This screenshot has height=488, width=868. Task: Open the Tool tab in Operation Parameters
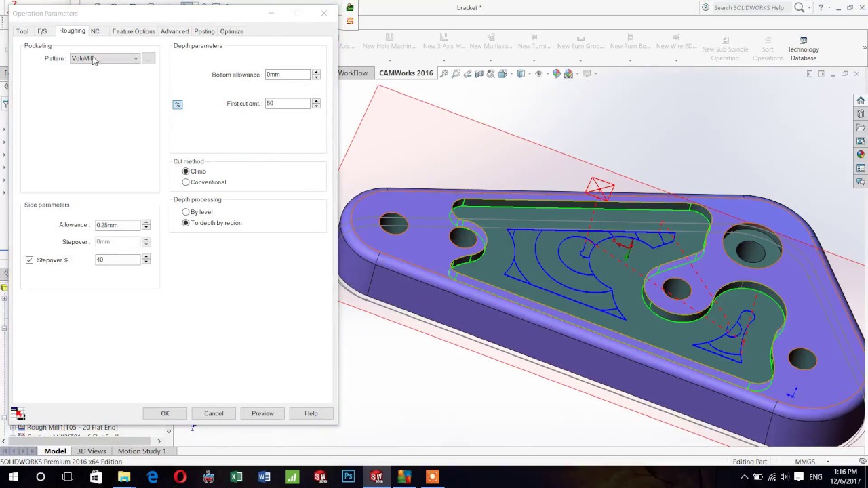tap(22, 31)
